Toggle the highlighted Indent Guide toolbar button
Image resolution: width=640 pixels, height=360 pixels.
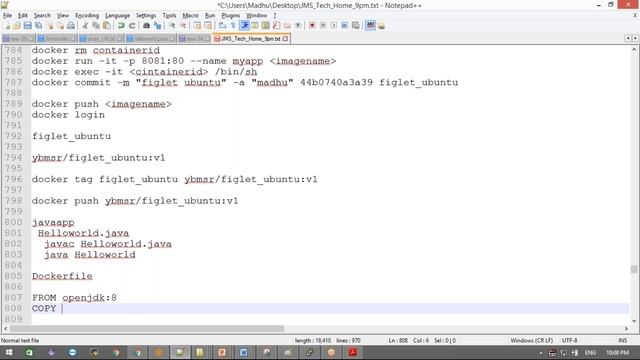244,26
